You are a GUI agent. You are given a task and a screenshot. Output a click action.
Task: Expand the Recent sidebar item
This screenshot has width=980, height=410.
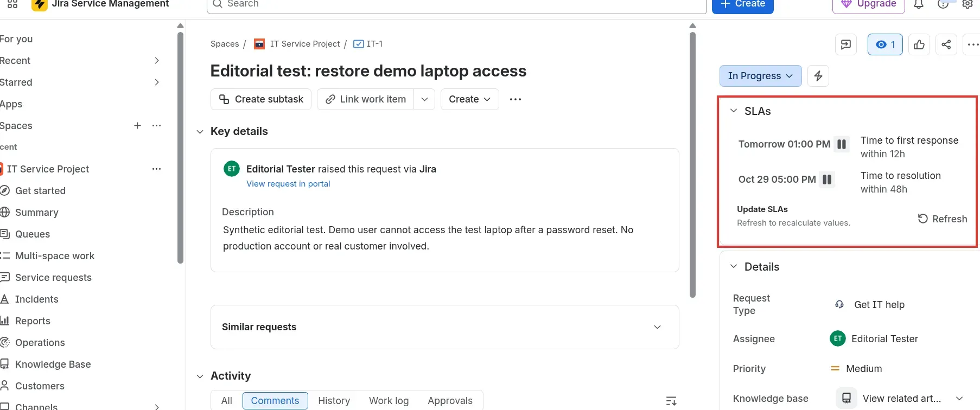click(x=156, y=61)
